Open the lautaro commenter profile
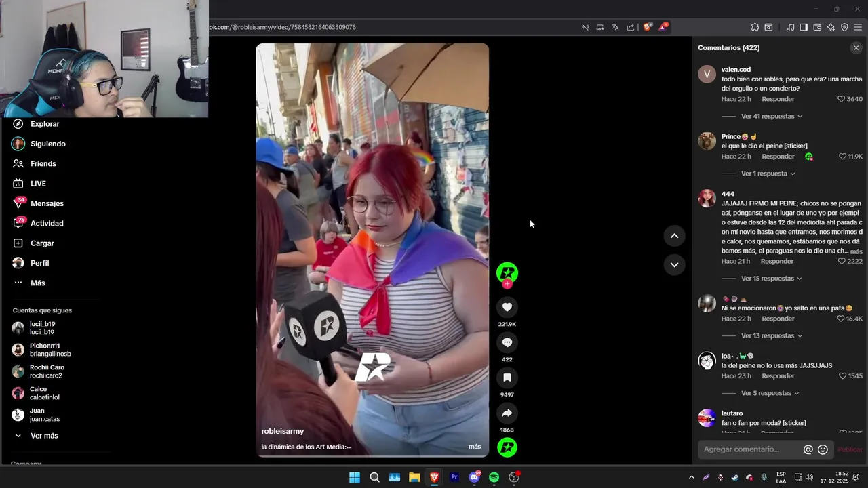 732,413
